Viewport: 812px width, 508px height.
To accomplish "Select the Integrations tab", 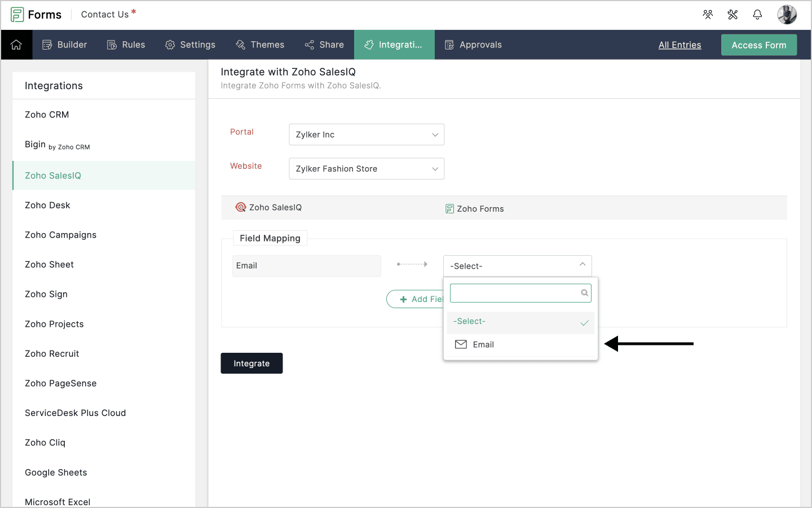I will coord(394,45).
